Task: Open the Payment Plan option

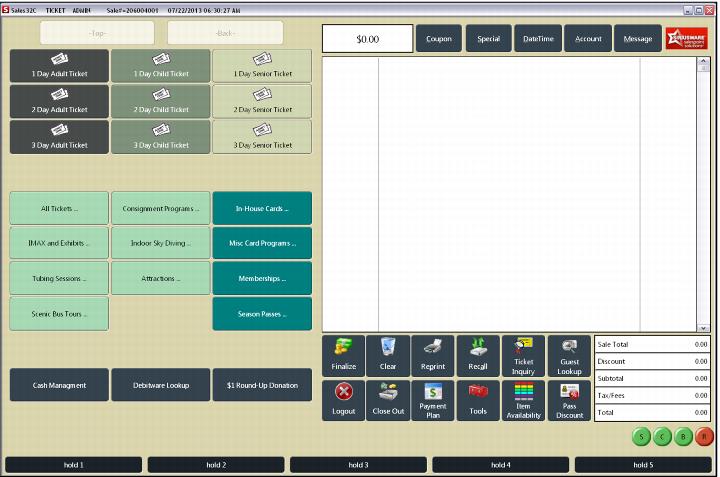Action: (x=433, y=400)
